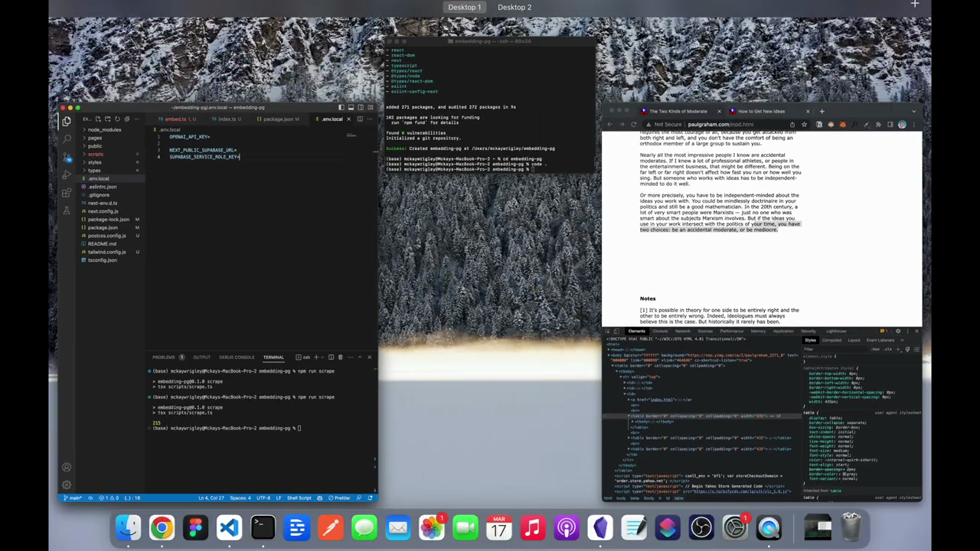Split the terminal in VS Code panel
The image size is (980, 551).
click(331, 357)
